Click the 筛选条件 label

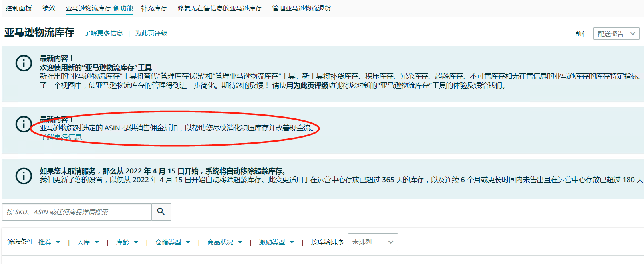pyautogui.click(x=20, y=242)
